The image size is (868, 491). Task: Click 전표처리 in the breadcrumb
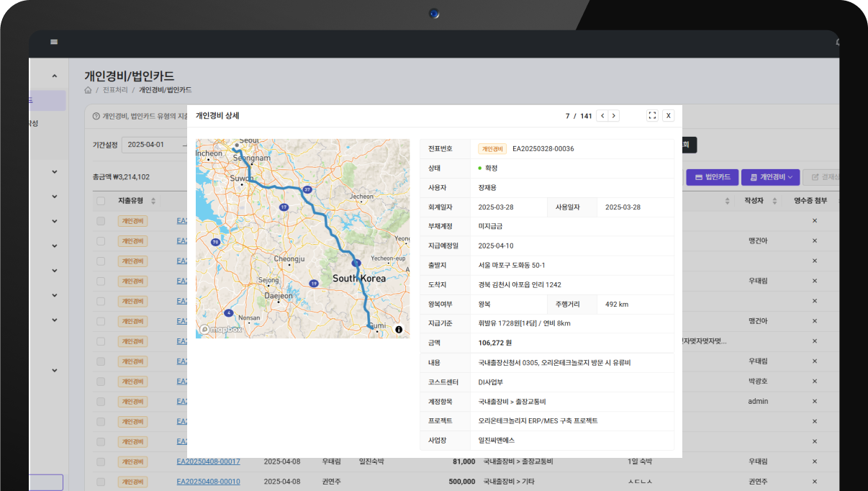115,90
